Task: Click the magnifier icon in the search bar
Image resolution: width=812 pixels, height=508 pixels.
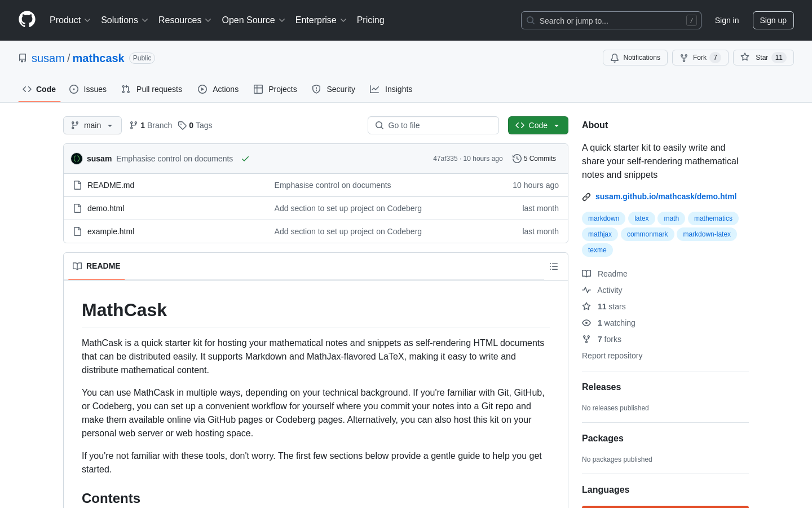Action: pos(531,20)
